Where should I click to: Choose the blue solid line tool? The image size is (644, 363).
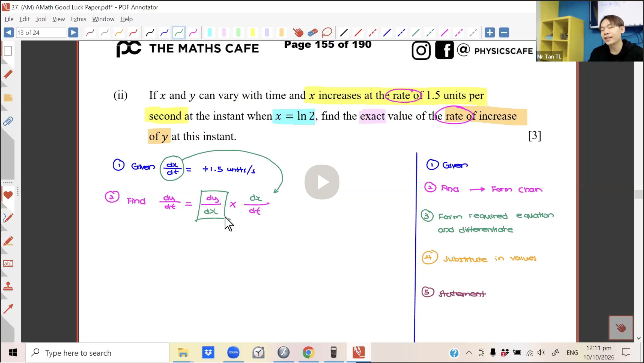(x=387, y=32)
